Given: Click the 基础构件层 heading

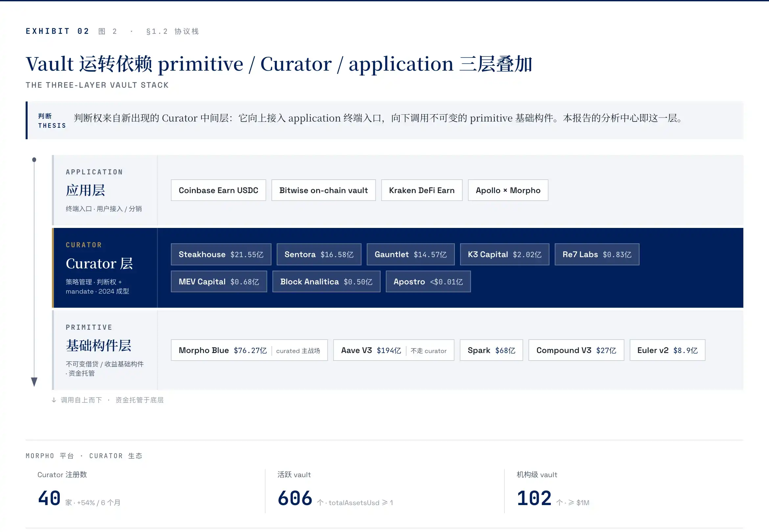Looking at the screenshot, I should click(98, 346).
